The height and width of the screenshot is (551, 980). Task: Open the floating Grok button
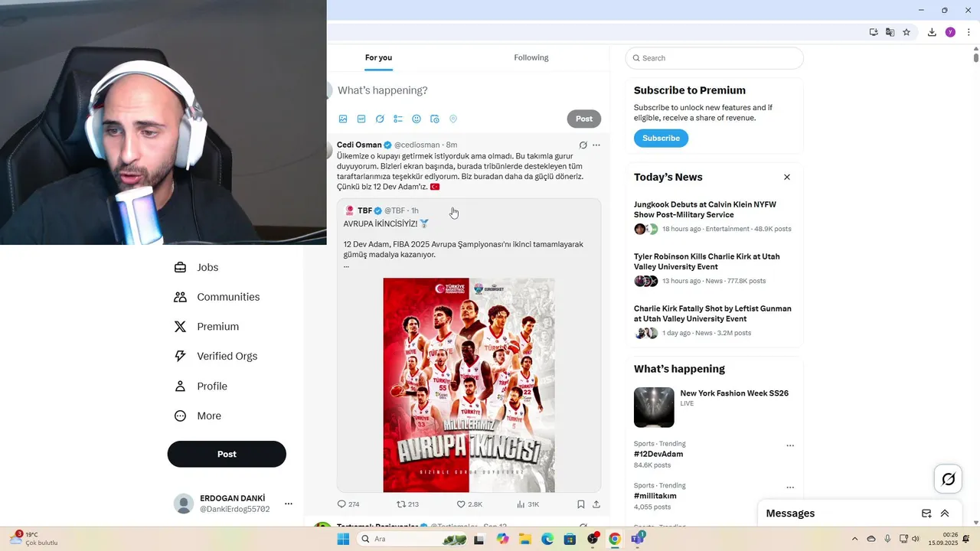(949, 479)
